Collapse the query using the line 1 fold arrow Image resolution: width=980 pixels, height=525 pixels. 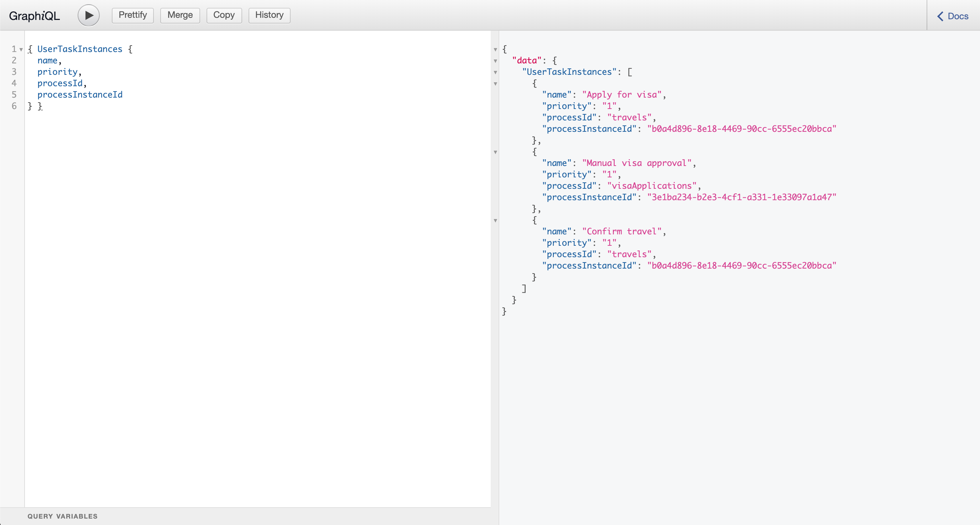point(21,50)
